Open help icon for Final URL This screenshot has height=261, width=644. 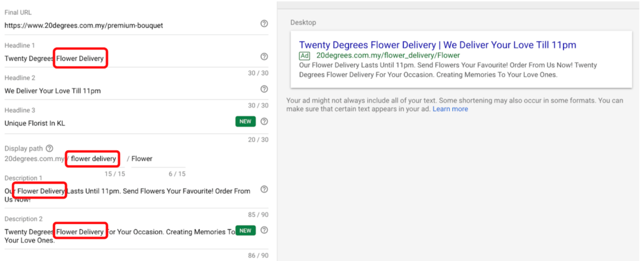coord(264,23)
